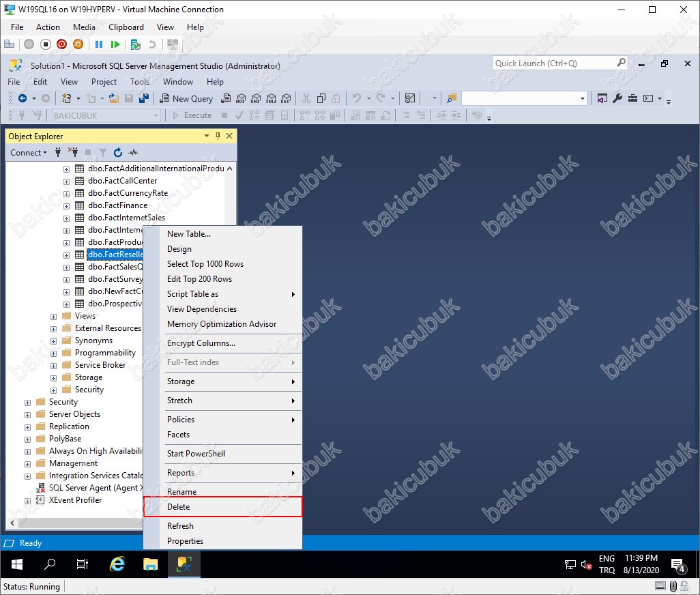This screenshot has height=595, width=700.
Task: Click the VM Start green play icon
Action: click(115, 44)
